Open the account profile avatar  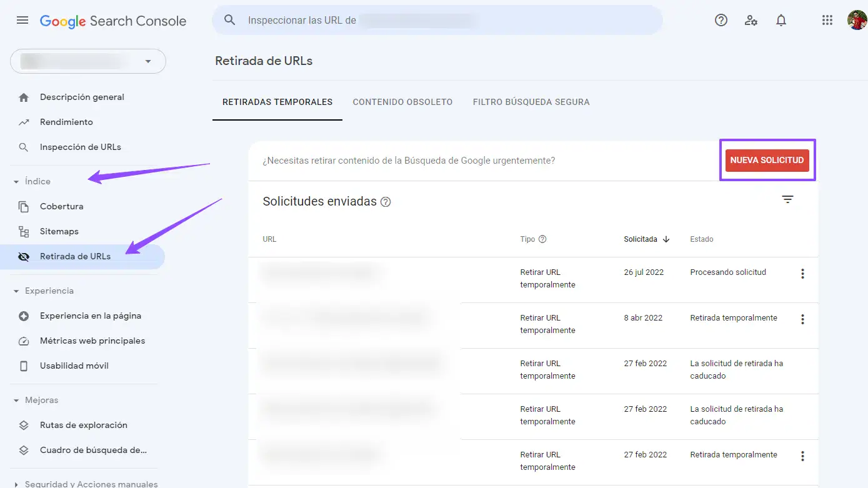point(857,20)
